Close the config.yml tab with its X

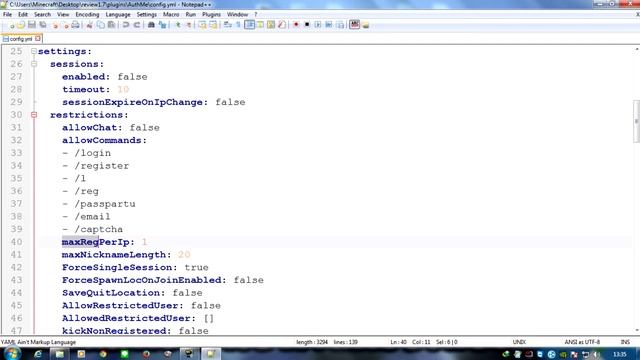38,38
